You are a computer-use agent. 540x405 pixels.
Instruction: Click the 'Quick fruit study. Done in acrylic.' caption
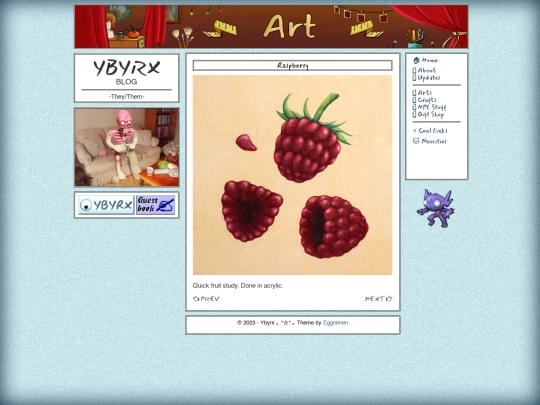point(238,285)
